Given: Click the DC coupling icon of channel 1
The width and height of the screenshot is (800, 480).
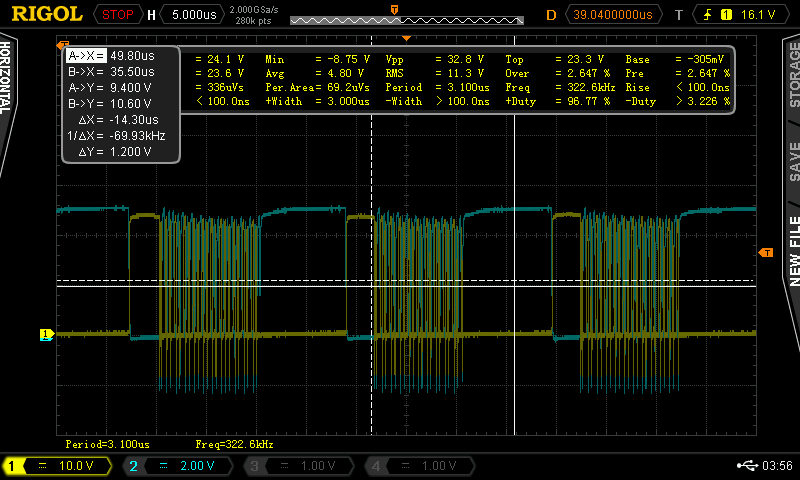Looking at the screenshot, I should point(42,466).
